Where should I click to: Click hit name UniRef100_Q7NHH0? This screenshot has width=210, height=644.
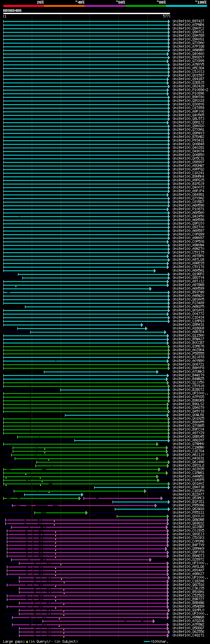(188, 444)
